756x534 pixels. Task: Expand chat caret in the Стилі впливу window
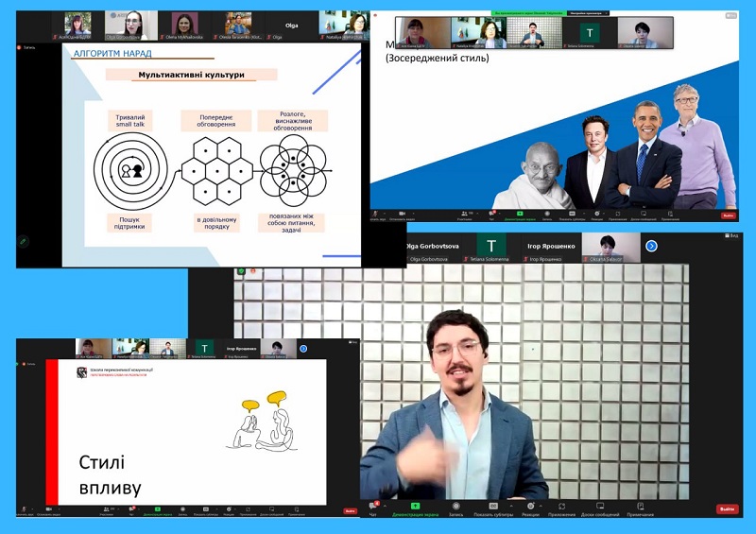[x=138, y=508]
